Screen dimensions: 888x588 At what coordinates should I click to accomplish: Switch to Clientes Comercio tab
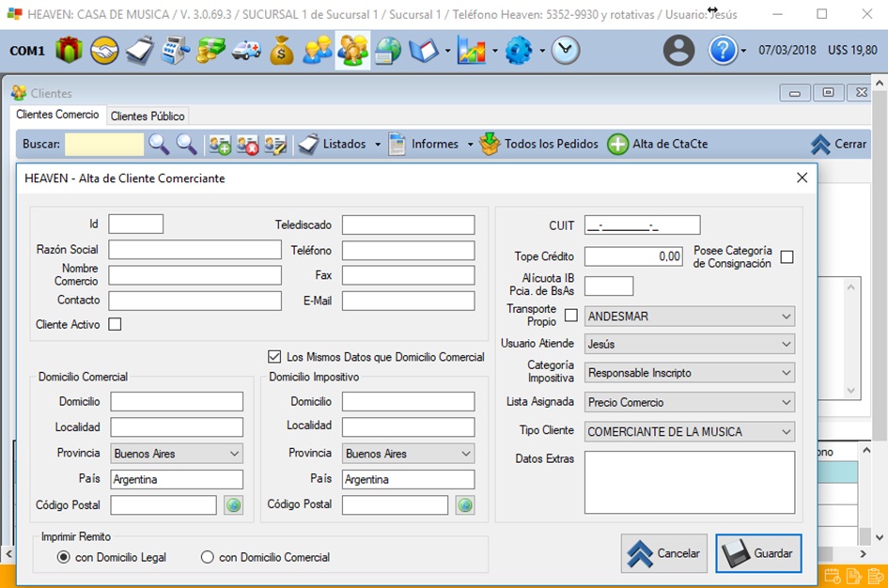pyautogui.click(x=57, y=115)
